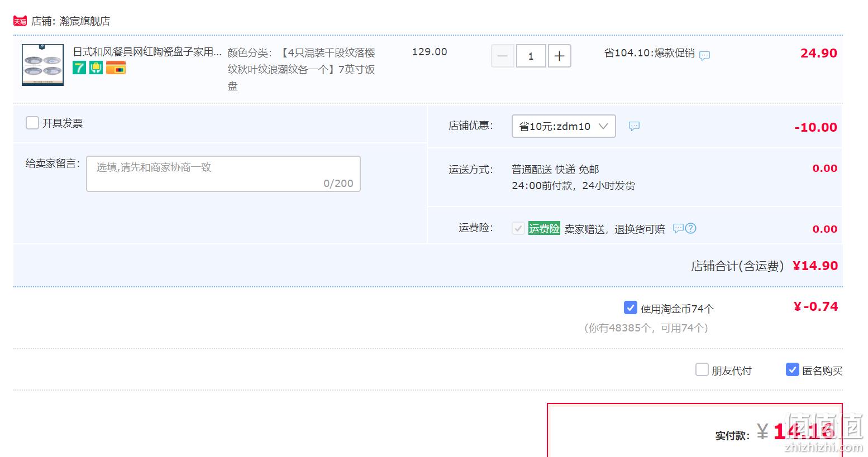Uncheck the 匿名购买 anonymous purchase checkbox

pos(792,369)
